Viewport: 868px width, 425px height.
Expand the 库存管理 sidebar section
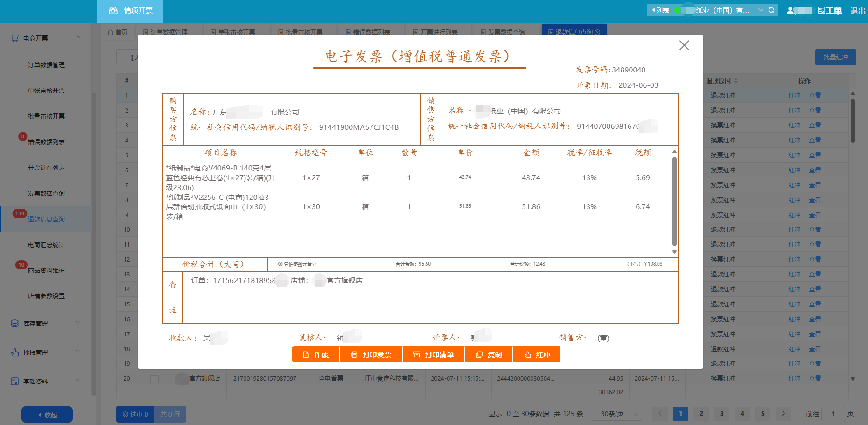(x=78, y=323)
